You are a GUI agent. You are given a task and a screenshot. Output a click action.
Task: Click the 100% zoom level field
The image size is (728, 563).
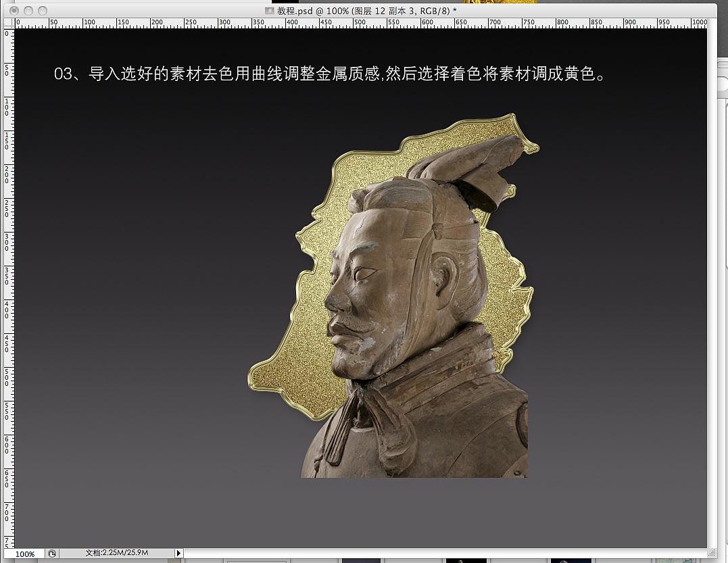pos(24,554)
